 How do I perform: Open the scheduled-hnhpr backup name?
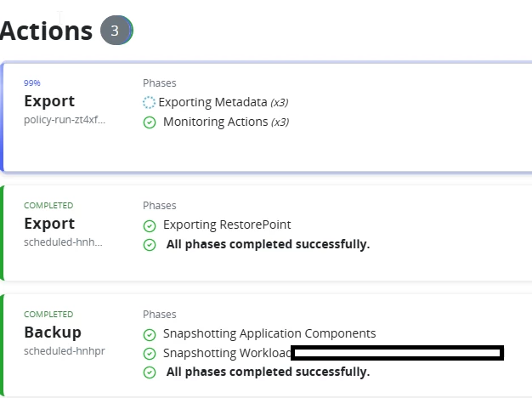(x=65, y=351)
